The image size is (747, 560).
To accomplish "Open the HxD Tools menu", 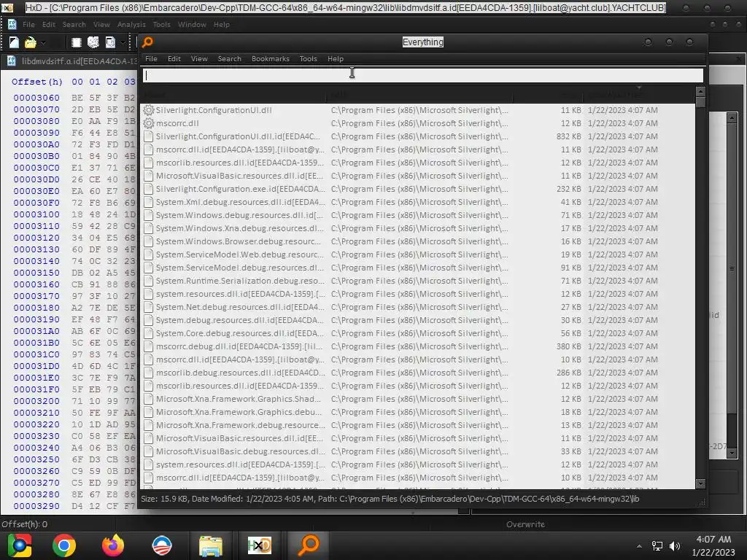I will 161,24.
